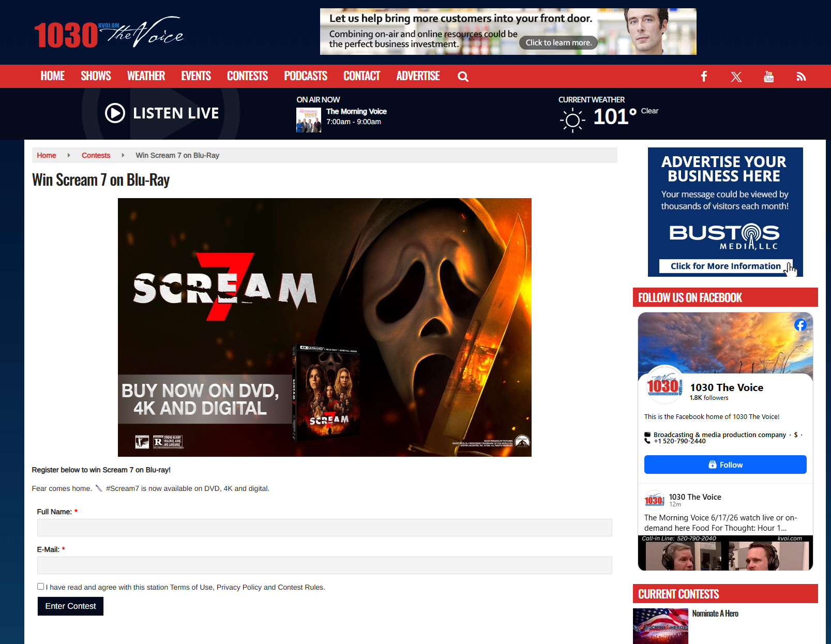
Task: Visit the station's Facebook page icon
Action: (x=704, y=77)
